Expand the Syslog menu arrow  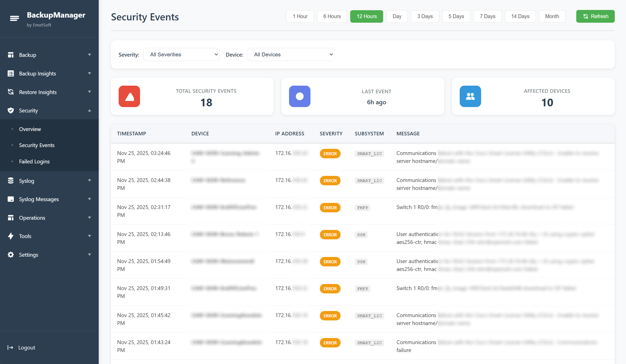click(x=90, y=180)
